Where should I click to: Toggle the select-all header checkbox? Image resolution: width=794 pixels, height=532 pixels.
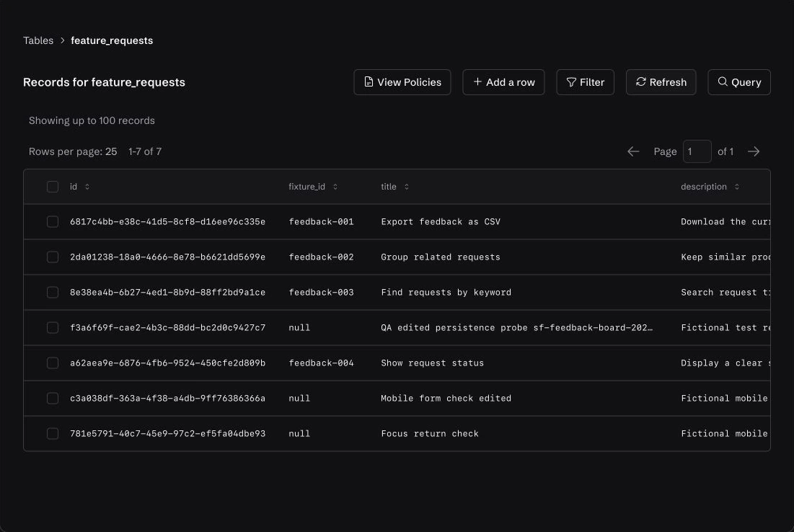(x=53, y=187)
